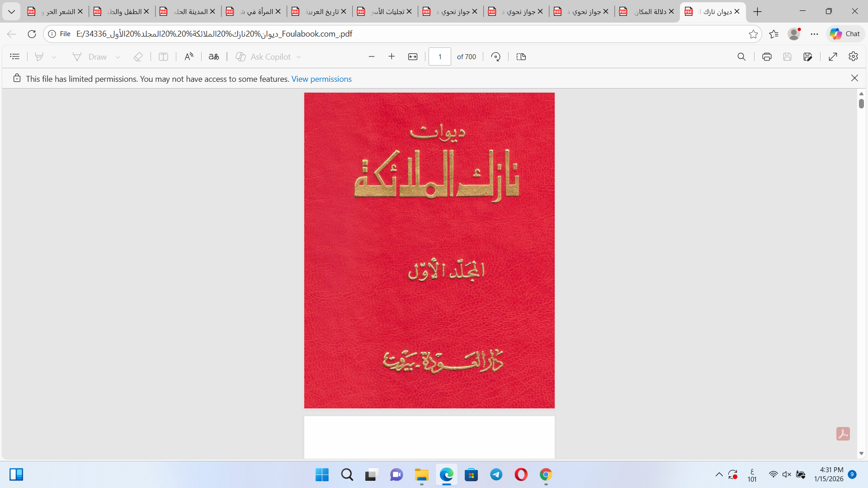Select the Highlight tool
Image resolution: width=868 pixels, height=488 pixels.
click(x=39, y=56)
